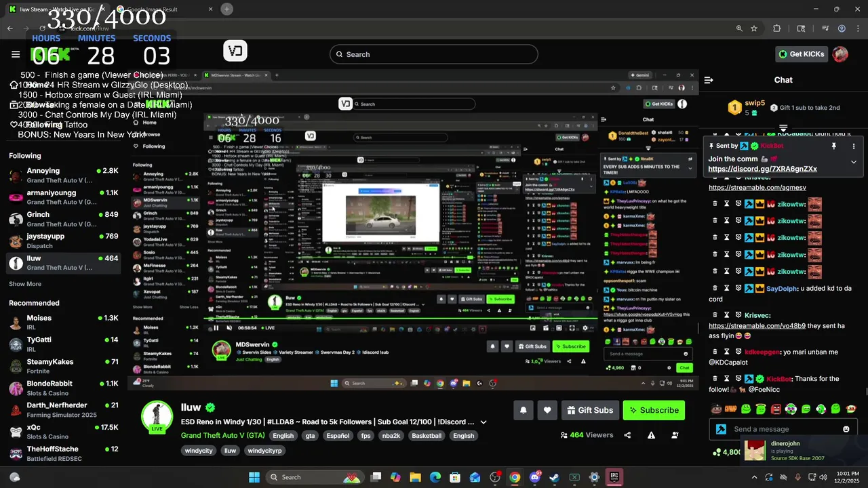Select the Basketball tag
Viewport: 868px width, 488px height.
tap(427, 436)
